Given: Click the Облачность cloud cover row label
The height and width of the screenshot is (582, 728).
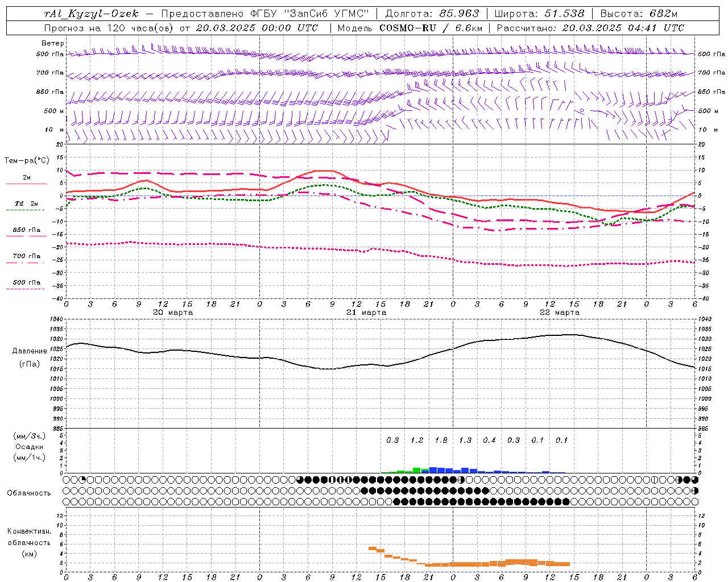Looking at the screenshot, I should pyautogui.click(x=29, y=493).
